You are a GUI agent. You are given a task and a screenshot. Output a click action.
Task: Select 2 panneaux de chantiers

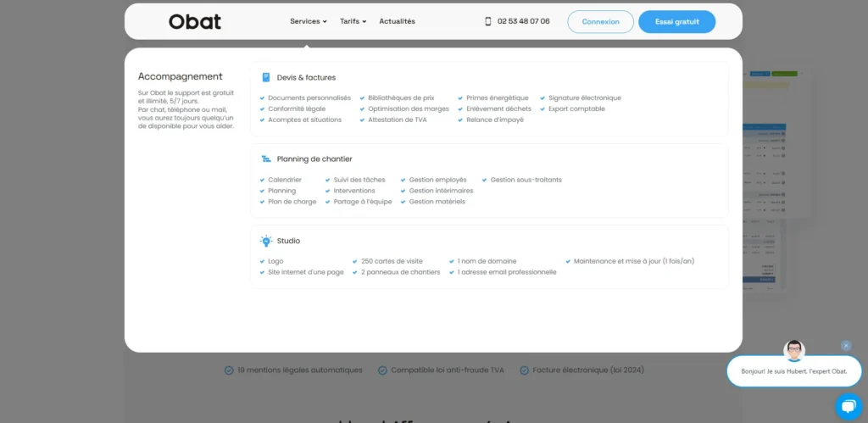(401, 272)
